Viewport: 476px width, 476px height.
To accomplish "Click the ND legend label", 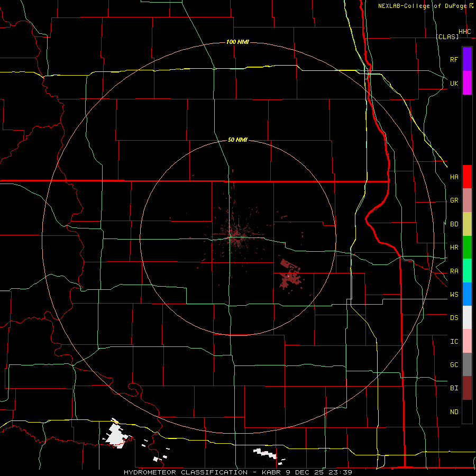I will (454, 412).
